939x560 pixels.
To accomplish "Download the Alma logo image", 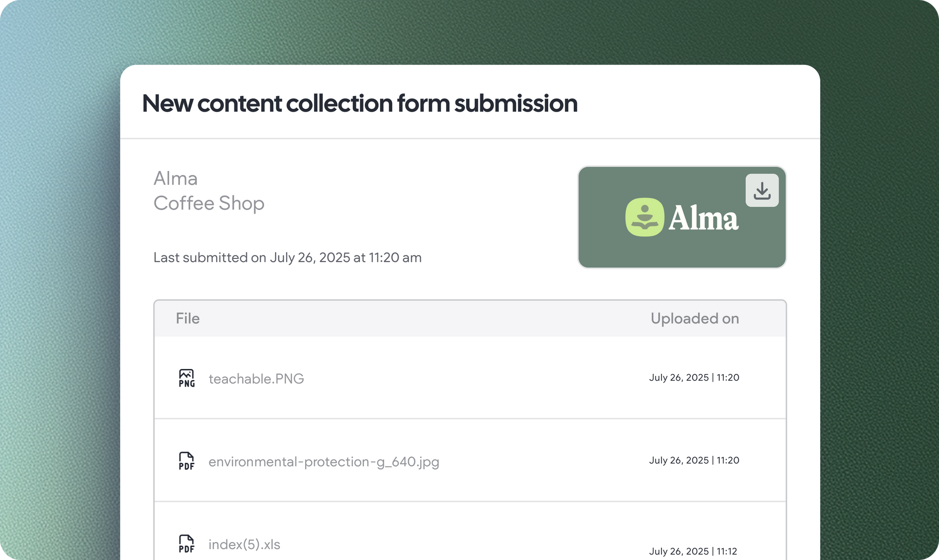I will [x=762, y=191].
